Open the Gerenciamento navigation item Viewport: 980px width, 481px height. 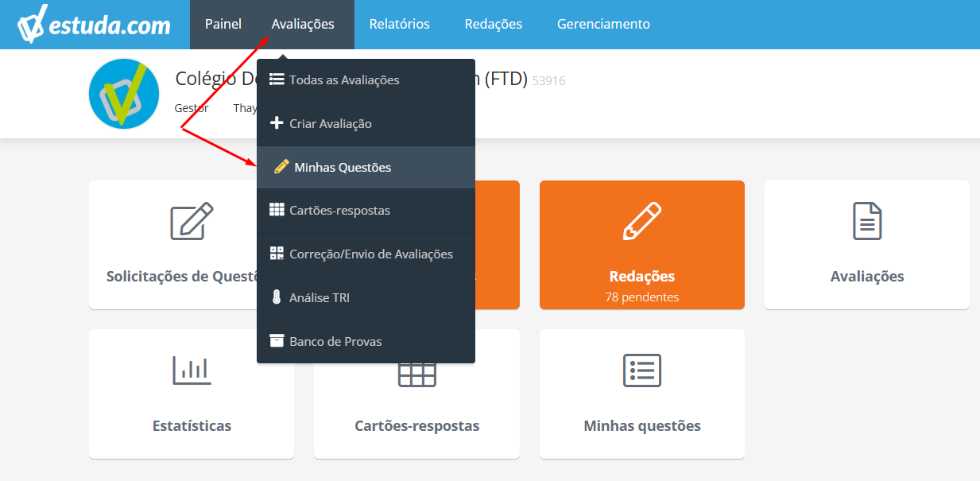pos(603,24)
